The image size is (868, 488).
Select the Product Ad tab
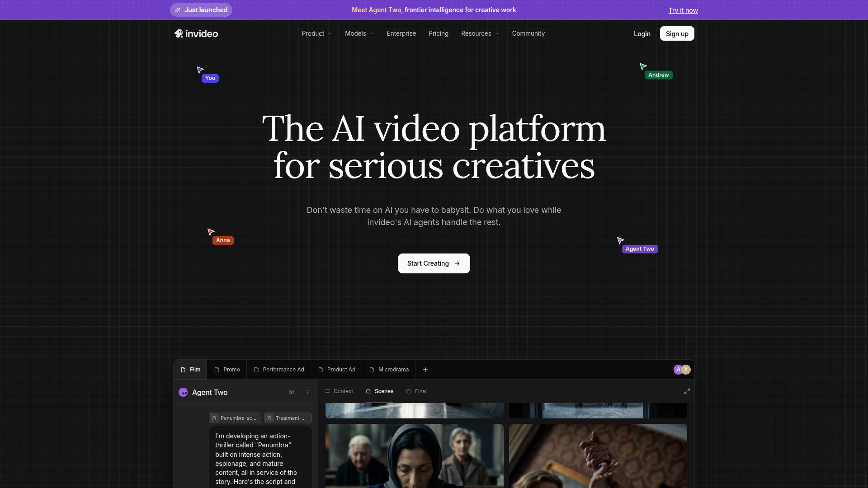(337, 370)
